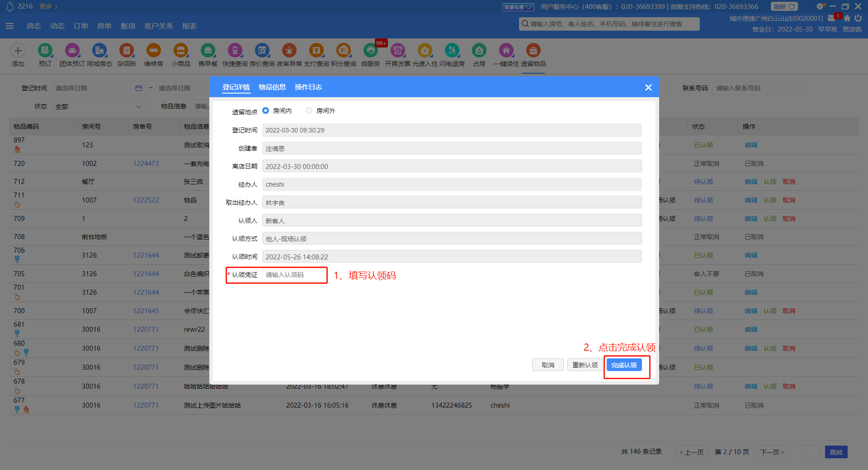Open 团体预订 group booking icon

(x=72, y=51)
